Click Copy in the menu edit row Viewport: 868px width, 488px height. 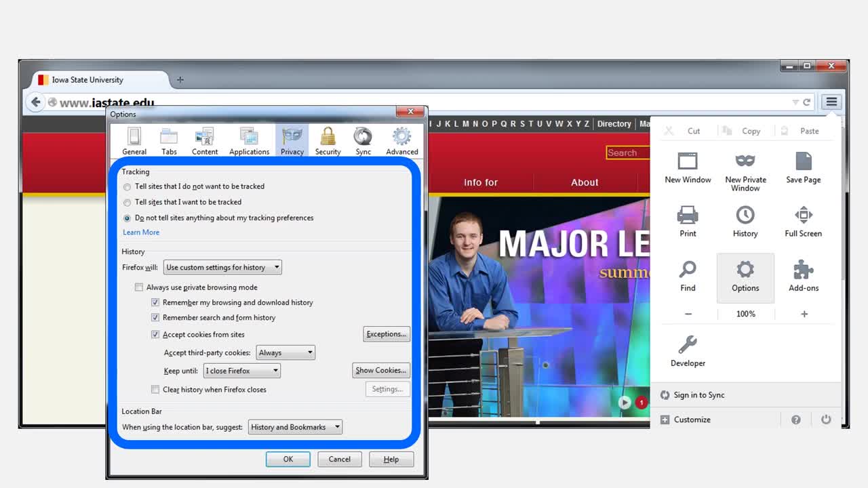tap(742, 131)
